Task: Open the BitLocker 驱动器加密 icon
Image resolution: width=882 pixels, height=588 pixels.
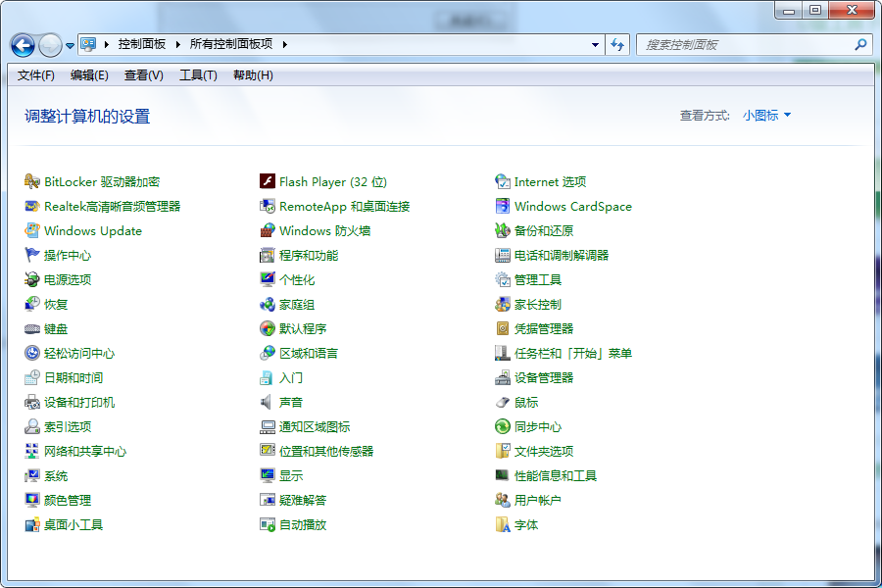Action: pyautogui.click(x=32, y=181)
